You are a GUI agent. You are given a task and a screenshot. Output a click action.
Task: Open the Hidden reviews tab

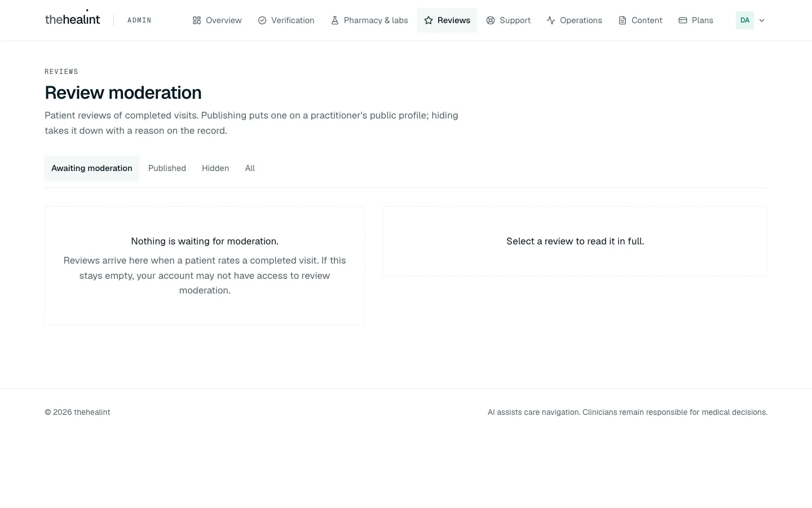click(215, 168)
